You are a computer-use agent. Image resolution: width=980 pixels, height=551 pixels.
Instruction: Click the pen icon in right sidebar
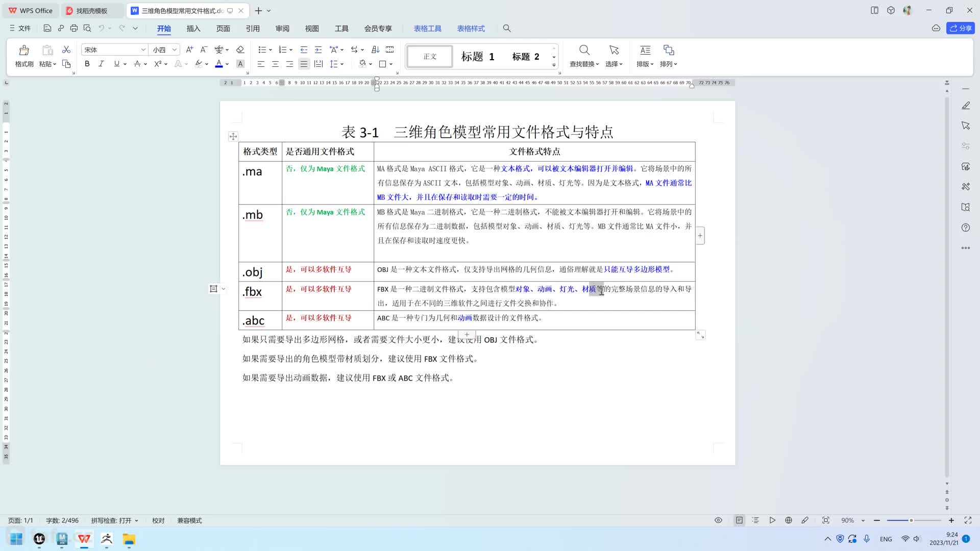coord(965,106)
